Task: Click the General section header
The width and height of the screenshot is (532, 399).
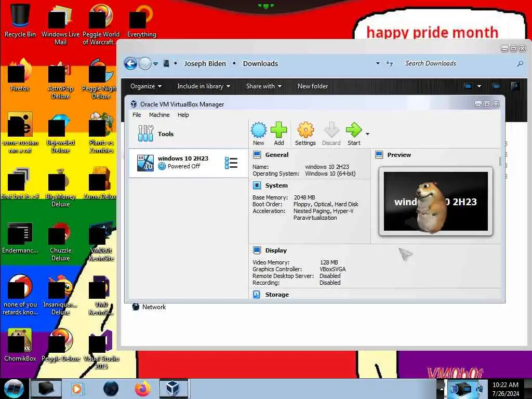Action: click(x=276, y=155)
